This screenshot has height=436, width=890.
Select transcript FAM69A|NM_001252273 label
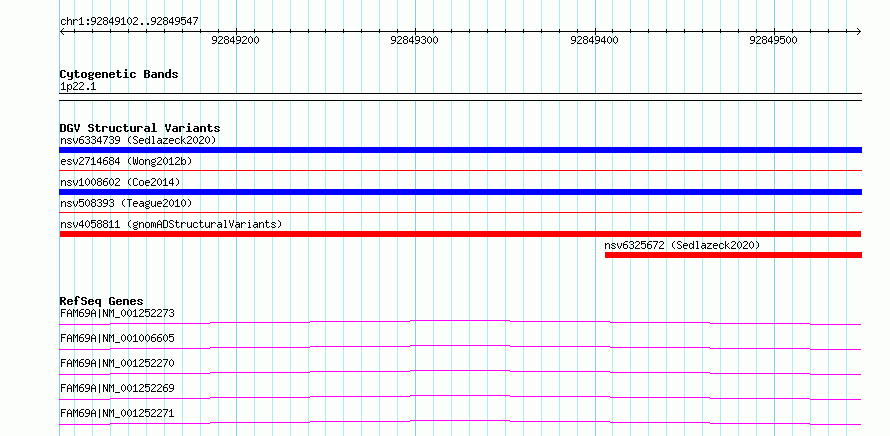pyautogui.click(x=117, y=313)
